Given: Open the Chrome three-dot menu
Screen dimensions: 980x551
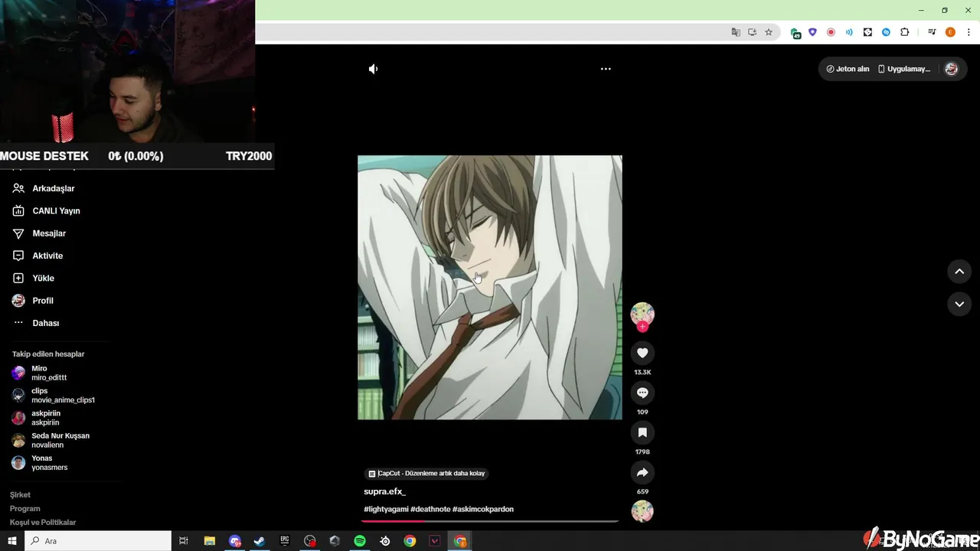Looking at the screenshot, I should click(x=969, y=32).
